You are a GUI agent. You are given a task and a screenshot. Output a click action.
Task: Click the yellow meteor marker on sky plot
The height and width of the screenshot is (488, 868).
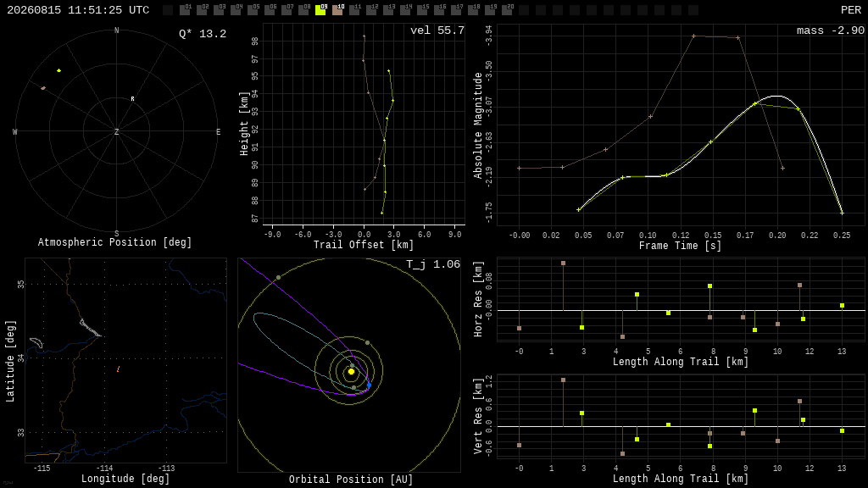(x=58, y=70)
